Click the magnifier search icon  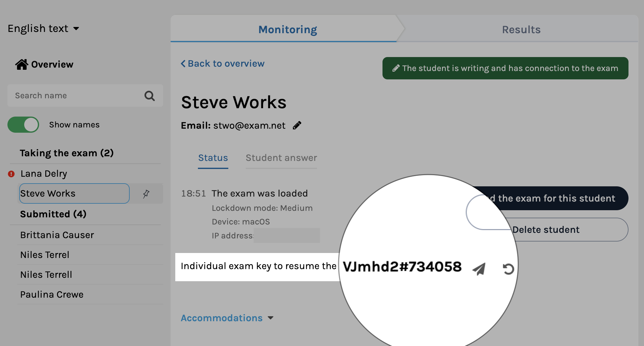tap(150, 96)
